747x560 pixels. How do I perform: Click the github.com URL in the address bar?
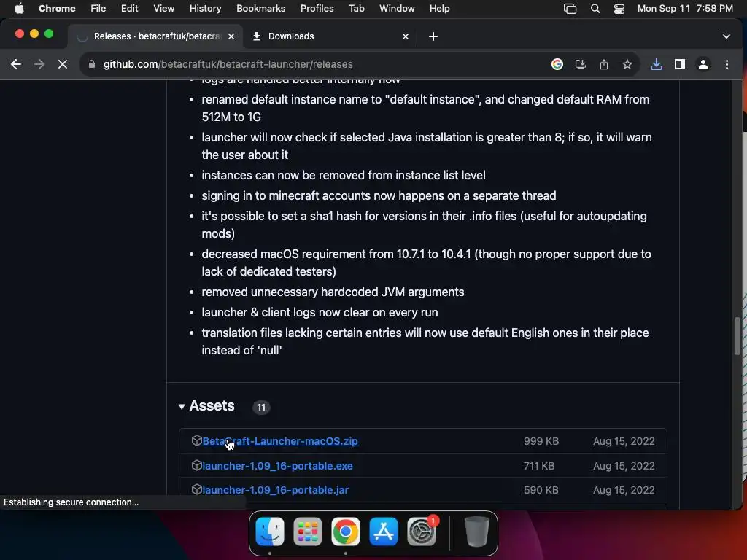tap(228, 64)
